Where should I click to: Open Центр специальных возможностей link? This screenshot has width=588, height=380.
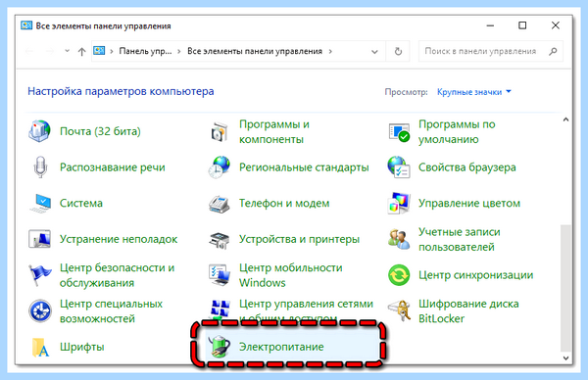pos(111,311)
